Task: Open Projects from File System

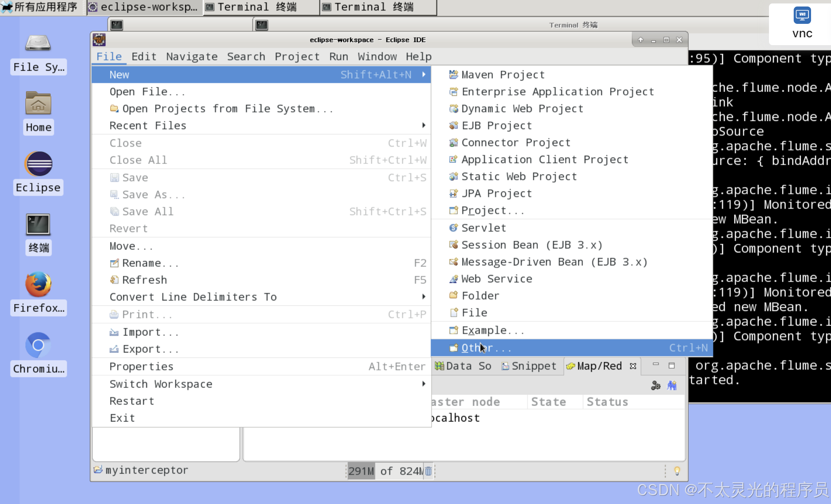Action: click(x=261, y=108)
